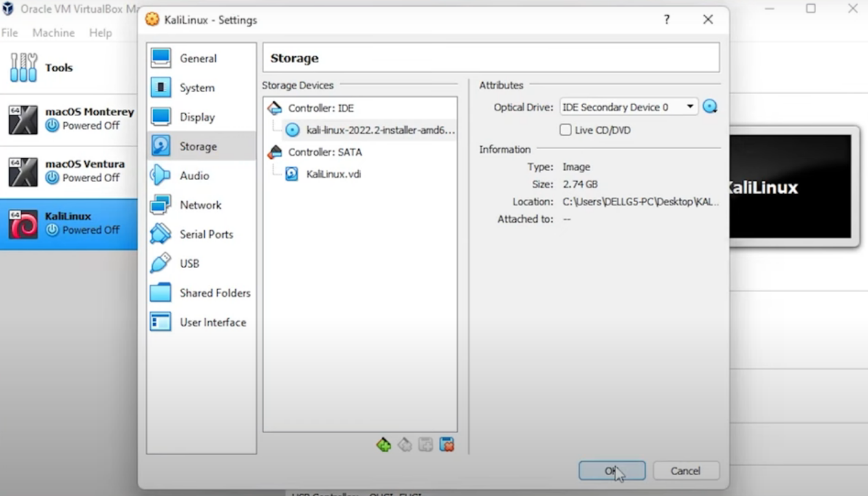Enable the Live CD/DVD checkbox
The image size is (868, 496).
565,130
